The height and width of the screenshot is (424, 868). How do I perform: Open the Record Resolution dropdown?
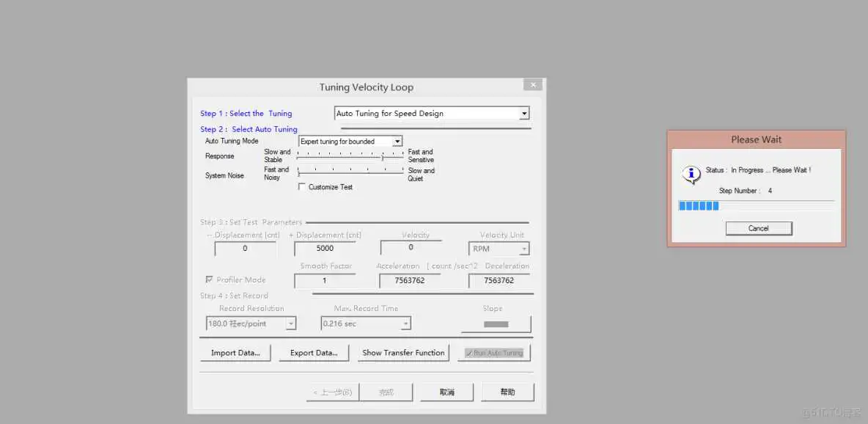tap(290, 323)
